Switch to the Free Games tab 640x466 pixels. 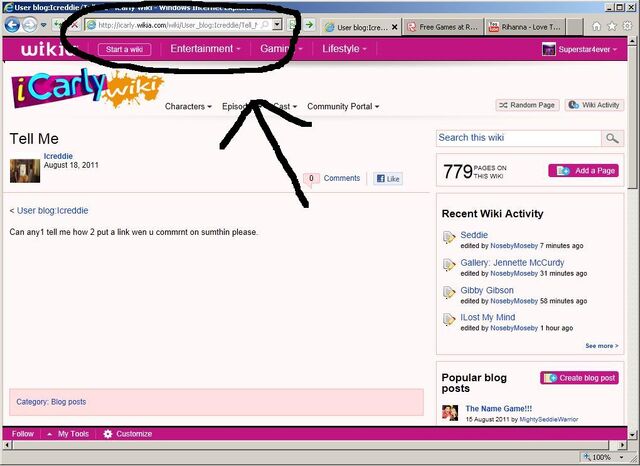click(443, 27)
